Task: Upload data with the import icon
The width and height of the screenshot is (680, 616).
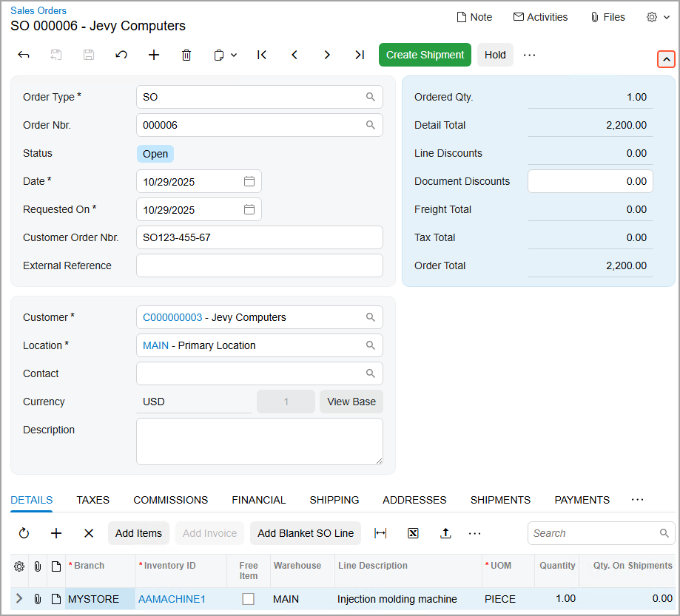Action: pos(446,534)
